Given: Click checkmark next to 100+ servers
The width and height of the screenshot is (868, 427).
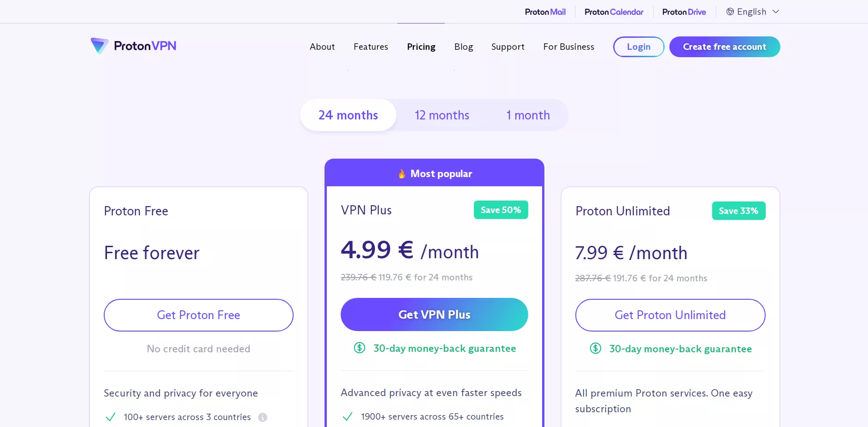Looking at the screenshot, I should tap(111, 417).
